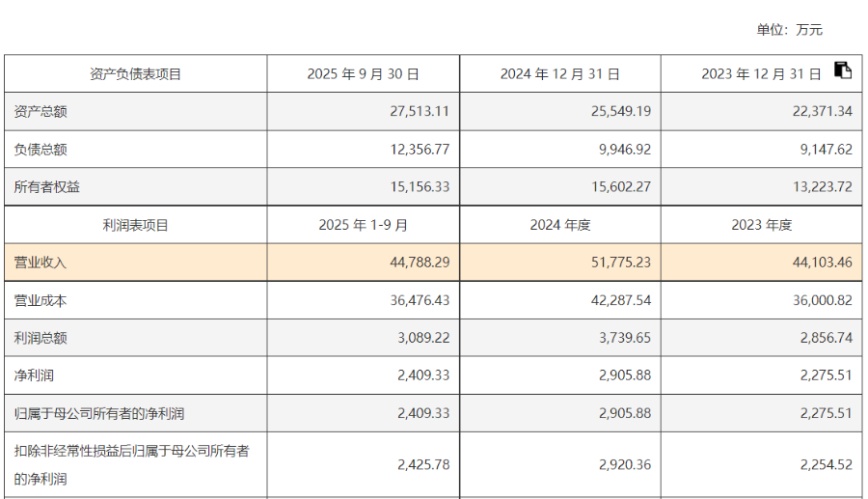Click the copy table icon
This screenshot has height=499, width=868.
click(x=843, y=70)
